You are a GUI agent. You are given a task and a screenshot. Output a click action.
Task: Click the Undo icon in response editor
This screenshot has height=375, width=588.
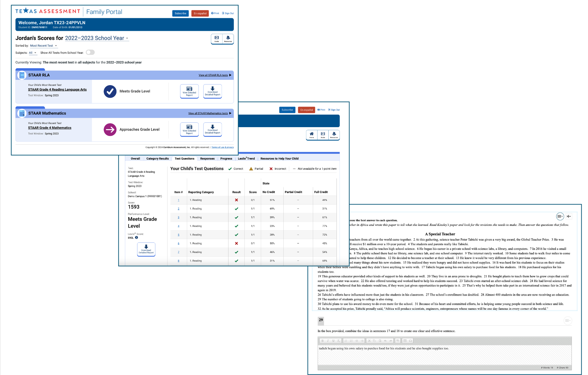tap(385, 341)
